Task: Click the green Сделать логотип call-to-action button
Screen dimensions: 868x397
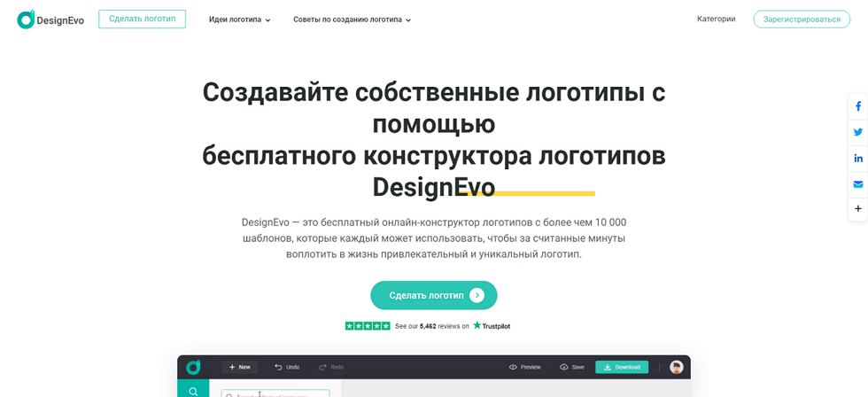Action: 433,295
